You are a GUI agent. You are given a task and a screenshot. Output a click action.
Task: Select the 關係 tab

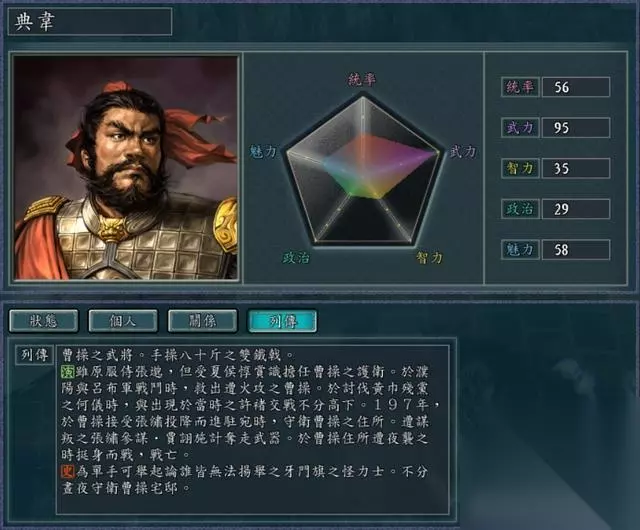click(202, 321)
